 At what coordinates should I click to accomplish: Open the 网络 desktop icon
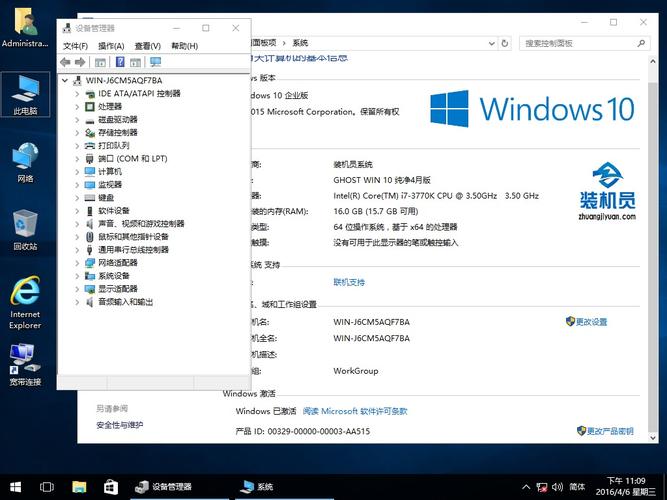25,163
